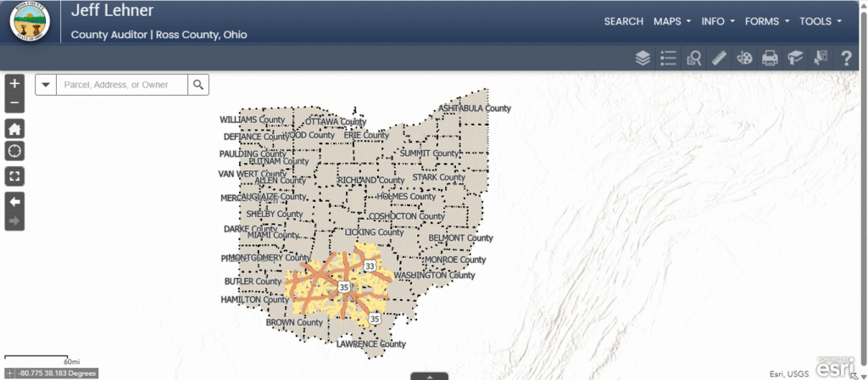Viewport: 868px width, 380px height.
Task: Open the MAPS dropdown menu
Action: 672,21
